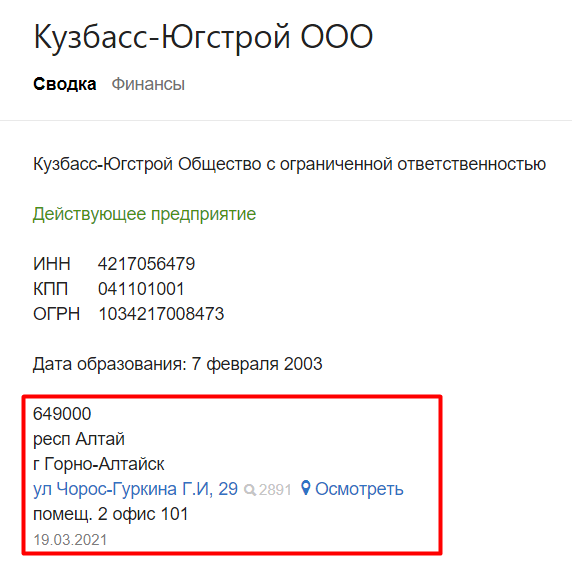572x566 pixels.
Task: Click the count 2891 next to address
Action: tap(275, 490)
